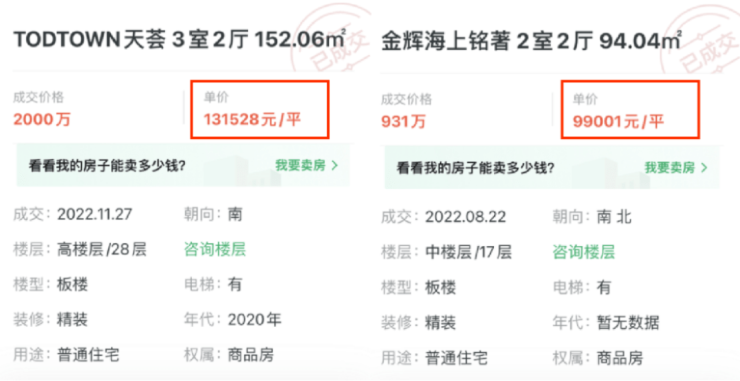Viewport: 740px width, 381px height.
Task: Click floor info 中楼层/17层
Action: click(x=468, y=252)
